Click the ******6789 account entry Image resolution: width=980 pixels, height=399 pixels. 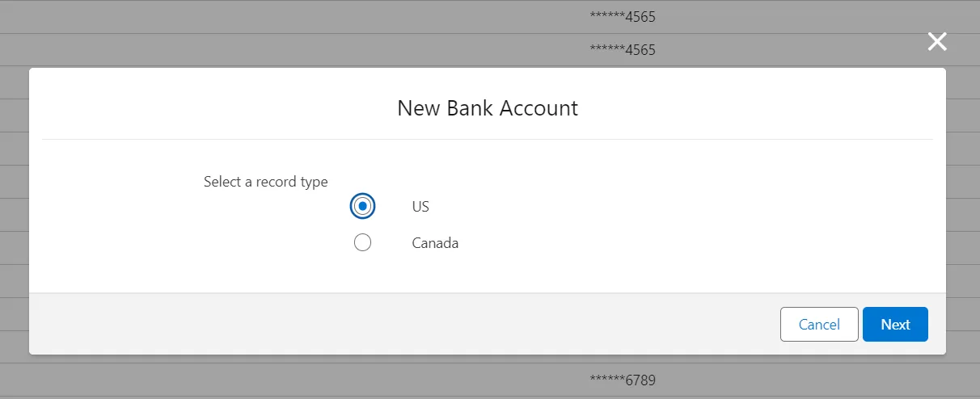pyautogui.click(x=623, y=380)
